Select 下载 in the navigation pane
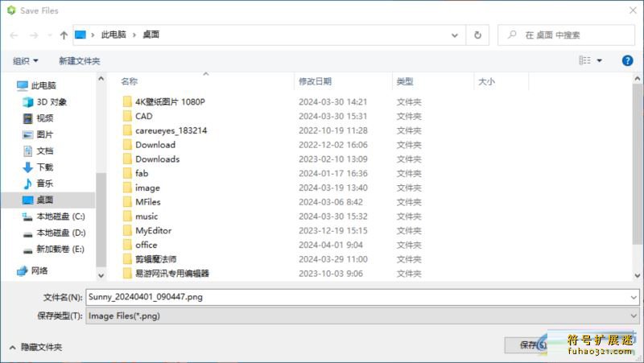 44,167
